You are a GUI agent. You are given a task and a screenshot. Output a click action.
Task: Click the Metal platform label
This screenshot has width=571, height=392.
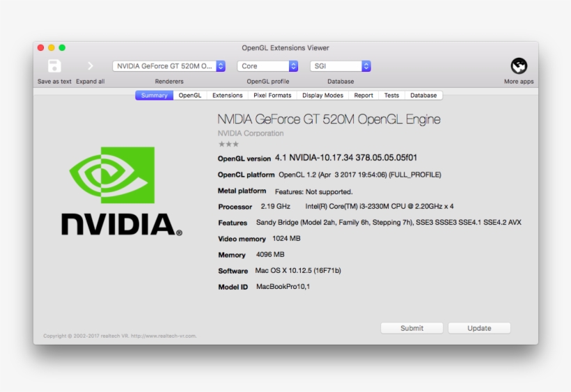pos(242,191)
